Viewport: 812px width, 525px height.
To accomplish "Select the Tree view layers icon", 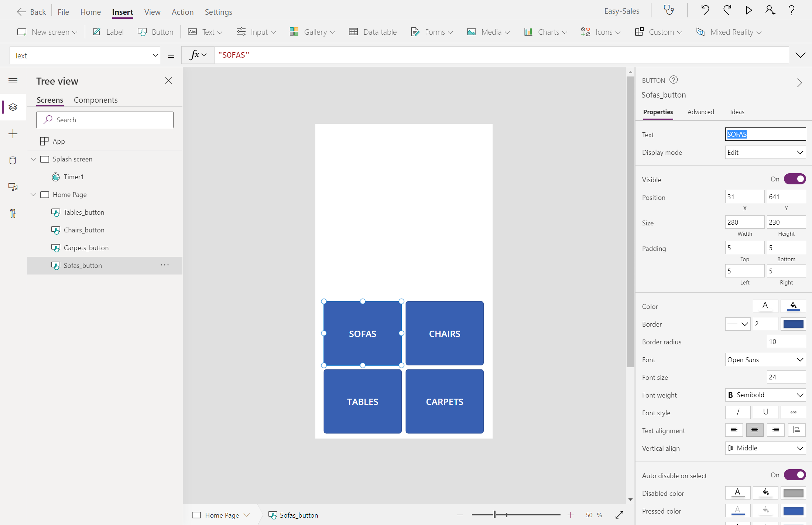I will 13,107.
